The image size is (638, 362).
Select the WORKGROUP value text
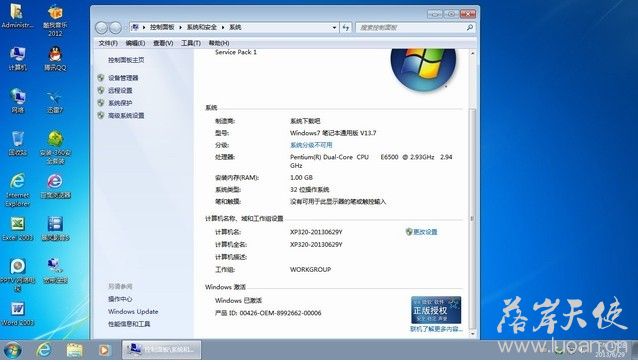click(310, 269)
